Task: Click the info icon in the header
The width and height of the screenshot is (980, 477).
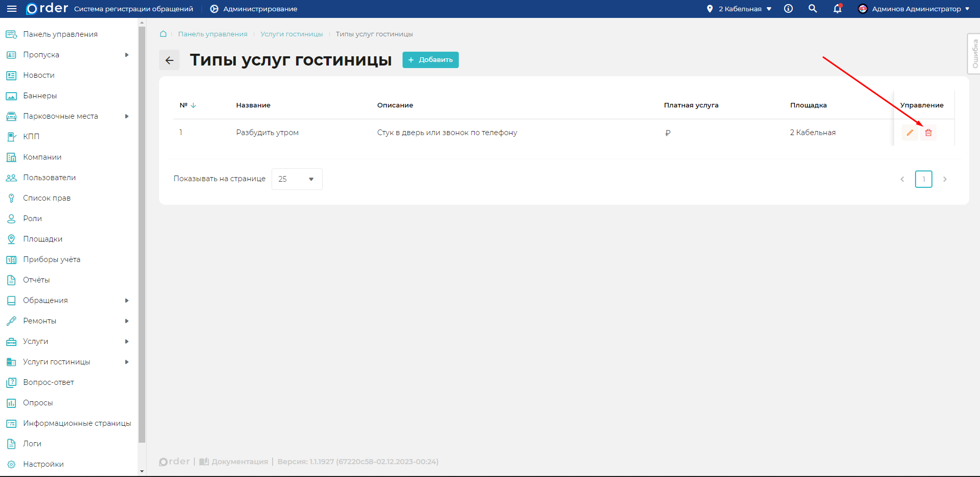Action: pyautogui.click(x=788, y=9)
